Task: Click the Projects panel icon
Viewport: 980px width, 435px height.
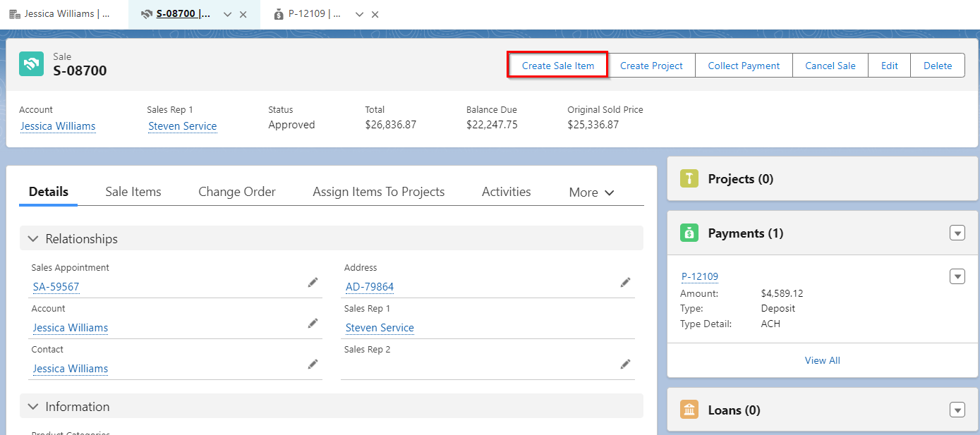Action: coord(689,178)
